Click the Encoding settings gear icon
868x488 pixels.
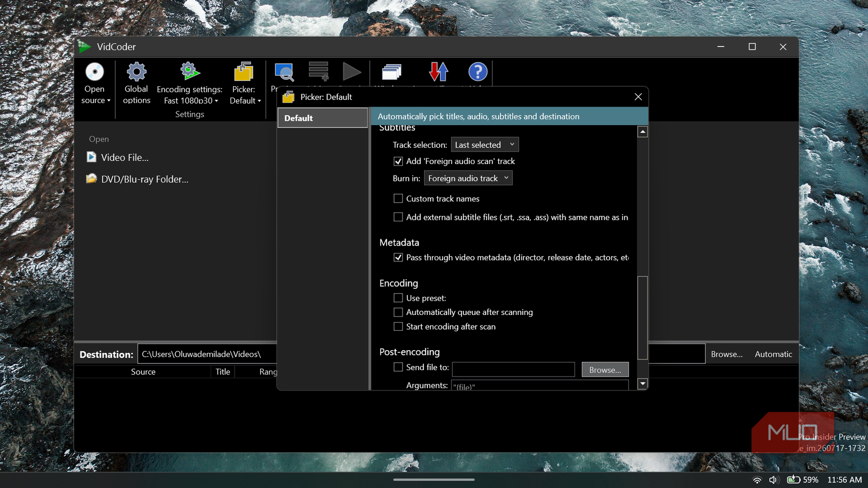189,71
